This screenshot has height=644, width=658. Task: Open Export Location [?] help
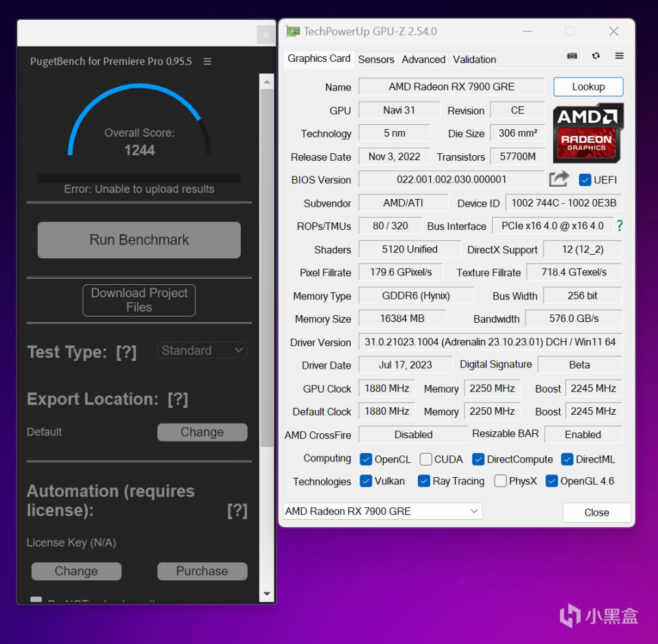coord(178,400)
